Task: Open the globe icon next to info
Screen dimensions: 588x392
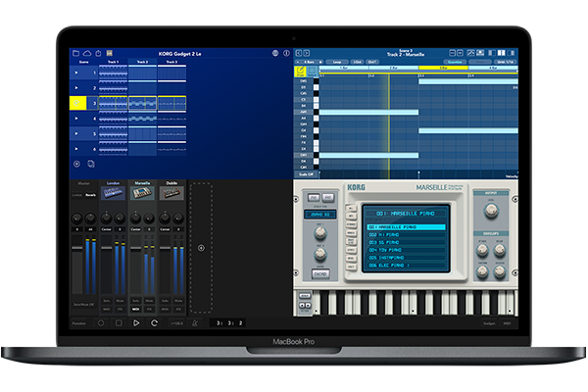Action: (275, 53)
